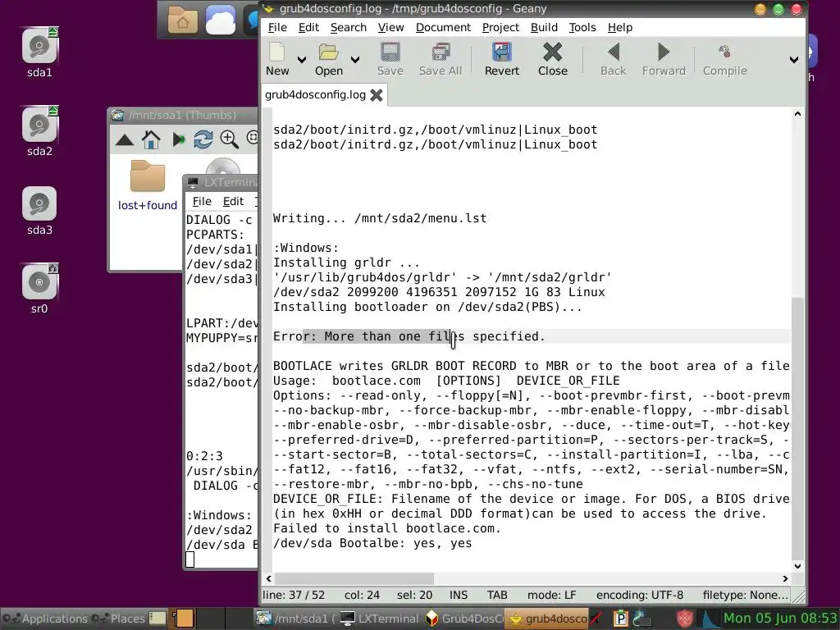Click the zoom-in magnifier in /mnt/sda1 window
Viewport: 840px width, 630px height.
click(x=230, y=139)
